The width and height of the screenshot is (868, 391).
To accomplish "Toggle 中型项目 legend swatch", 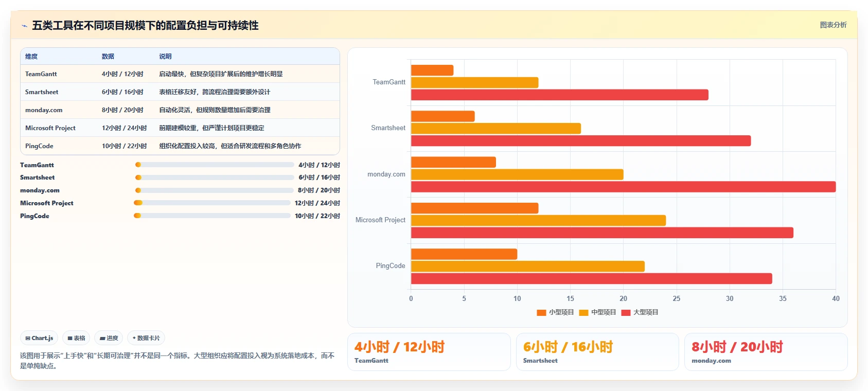I will (583, 312).
